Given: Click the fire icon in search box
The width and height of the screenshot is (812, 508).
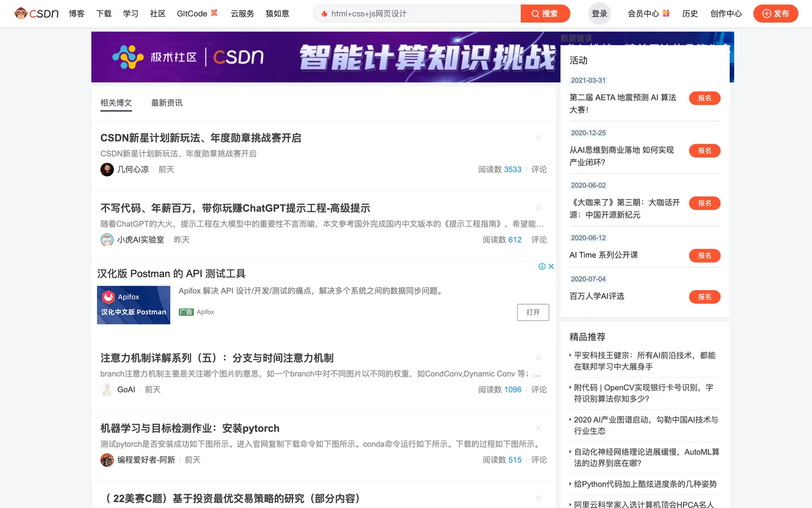Looking at the screenshot, I should click(324, 14).
